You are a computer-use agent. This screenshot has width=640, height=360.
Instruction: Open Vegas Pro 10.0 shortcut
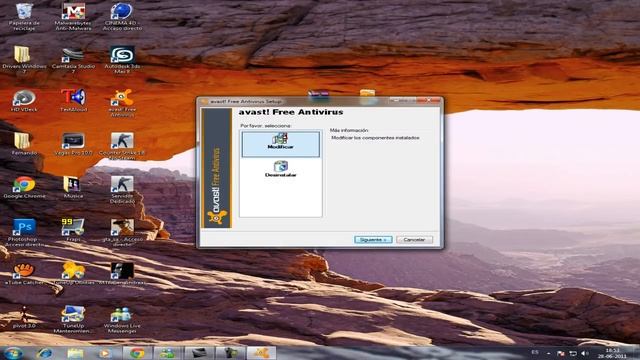click(x=73, y=144)
